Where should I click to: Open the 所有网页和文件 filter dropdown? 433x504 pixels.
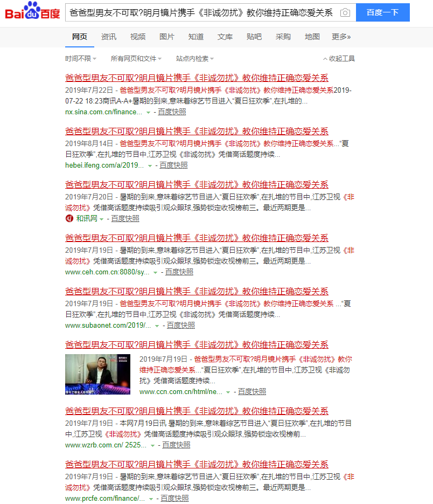(136, 59)
